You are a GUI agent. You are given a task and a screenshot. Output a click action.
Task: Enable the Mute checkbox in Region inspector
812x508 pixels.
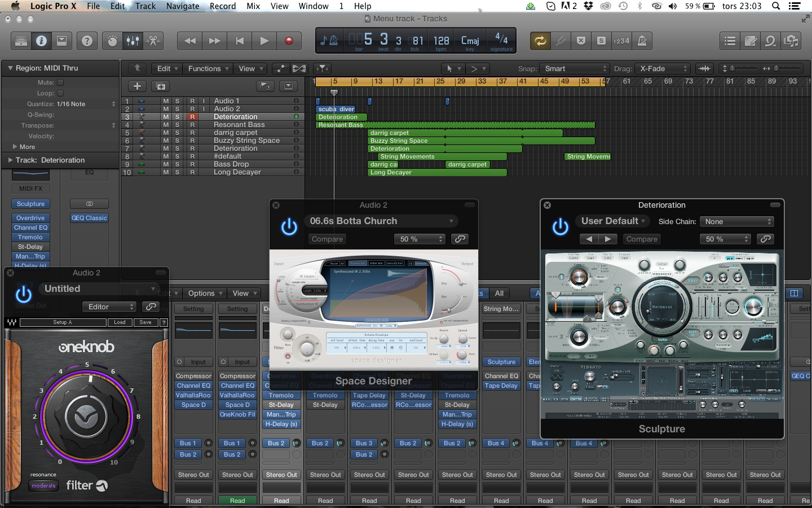coord(60,82)
